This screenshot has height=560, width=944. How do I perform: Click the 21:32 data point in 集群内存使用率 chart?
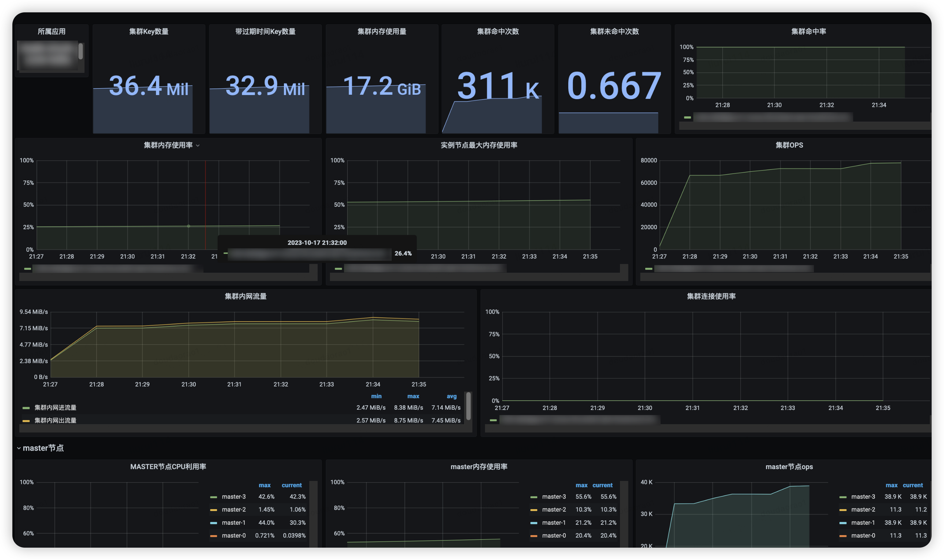(x=188, y=226)
